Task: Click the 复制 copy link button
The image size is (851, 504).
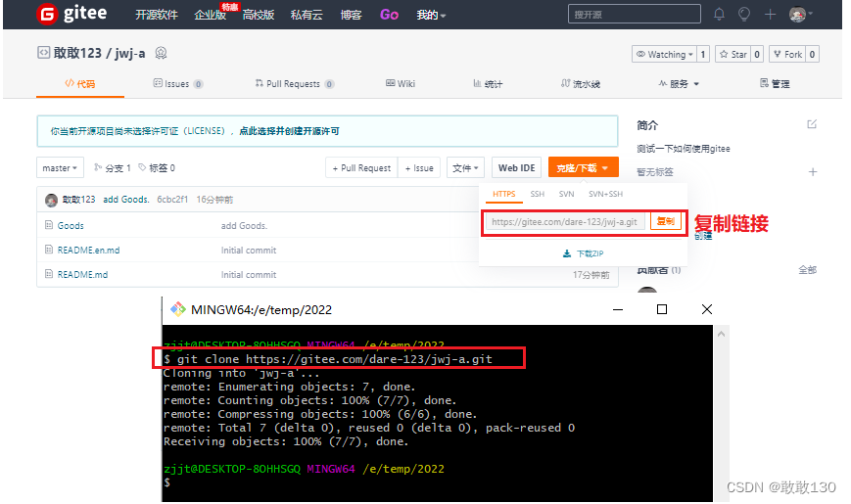Action: (x=665, y=221)
